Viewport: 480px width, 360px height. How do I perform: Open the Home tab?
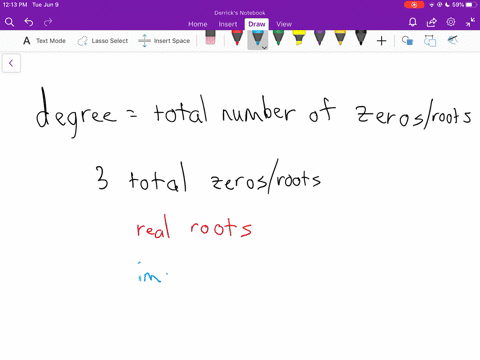click(197, 24)
